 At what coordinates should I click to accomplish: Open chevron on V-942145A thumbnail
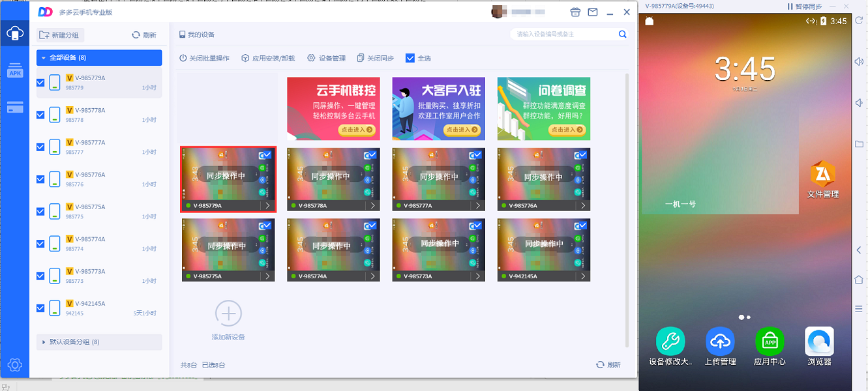pos(582,276)
